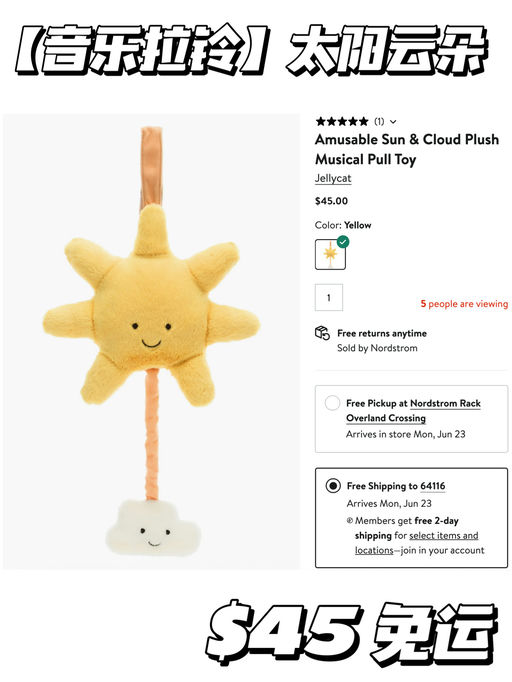Open the quantity box showing 1

coord(329,298)
